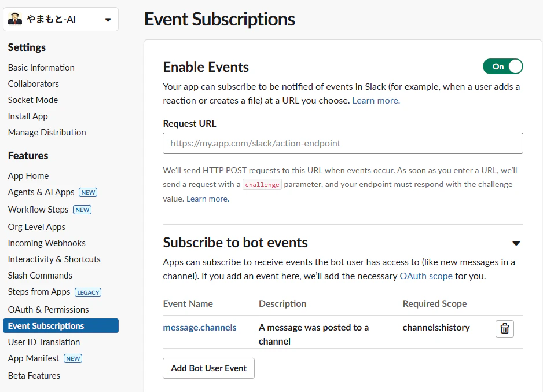This screenshot has height=392, width=543.
Task: Click Learn more link under Enable Events
Action: [x=376, y=100]
